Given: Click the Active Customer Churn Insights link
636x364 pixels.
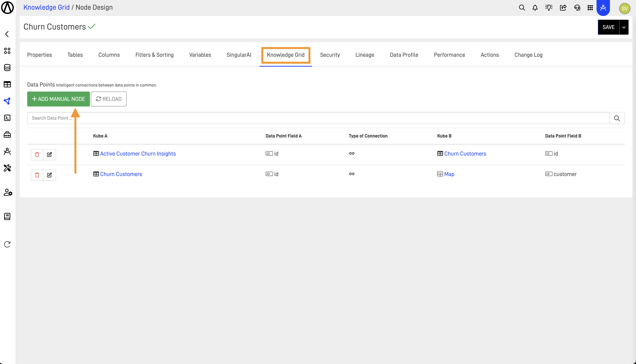Looking at the screenshot, I should [138, 154].
